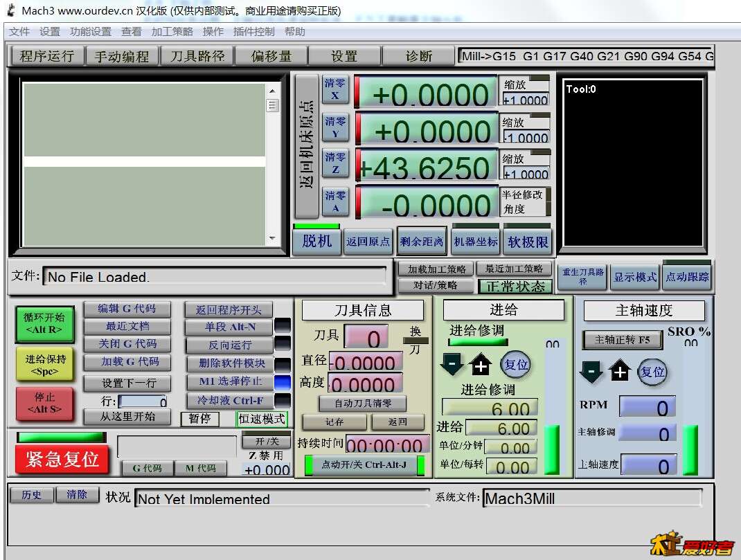Viewport: 741px width, 560px height.
Task: Reset spindle override with round 复位 button
Action: (652, 372)
